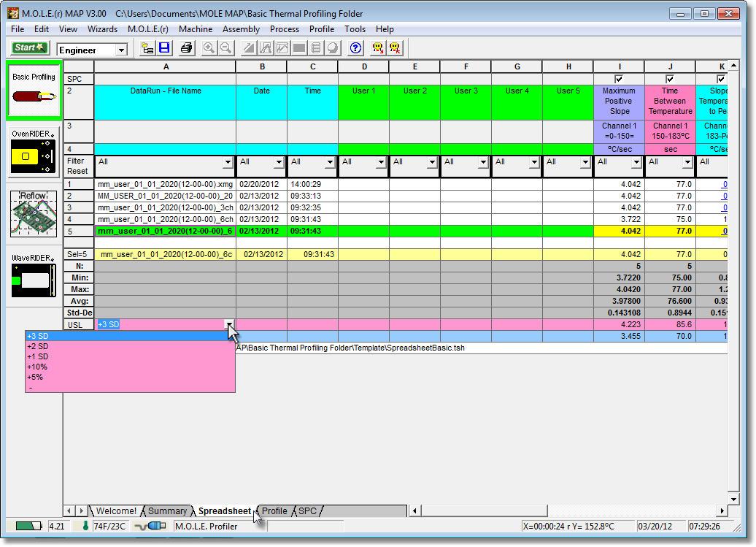Print with the printer toolbar icon
Image resolution: width=756 pixels, height=547 pixels.
pos(186,47)
